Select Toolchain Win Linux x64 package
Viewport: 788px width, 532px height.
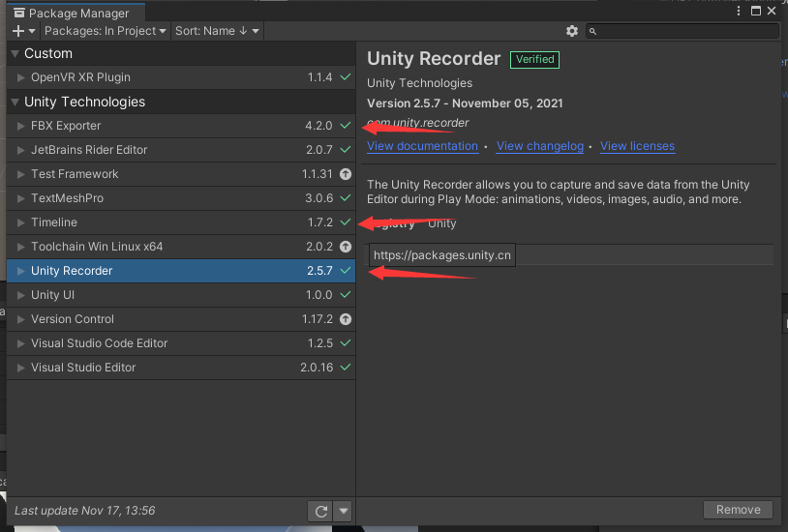pyautogui.click(x=181, y=247)
